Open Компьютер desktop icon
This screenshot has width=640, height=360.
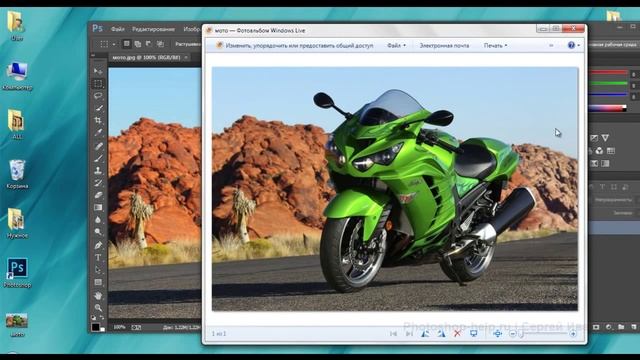(x=17, y=76)
